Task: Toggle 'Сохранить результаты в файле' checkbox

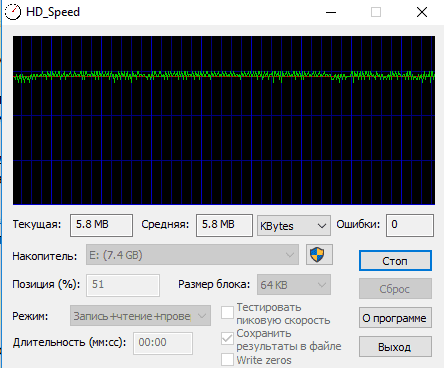Action: [x=227, y=339]
